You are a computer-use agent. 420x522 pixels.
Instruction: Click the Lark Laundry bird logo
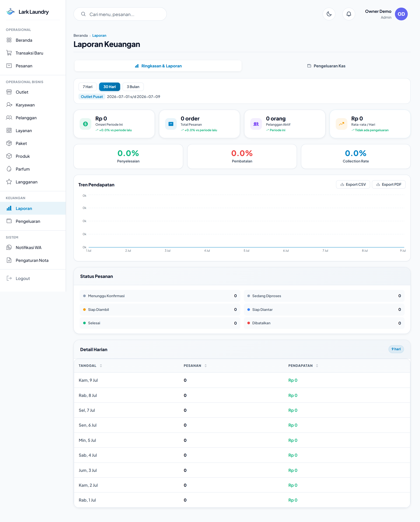pyautogui.click(x=10, y=12)
